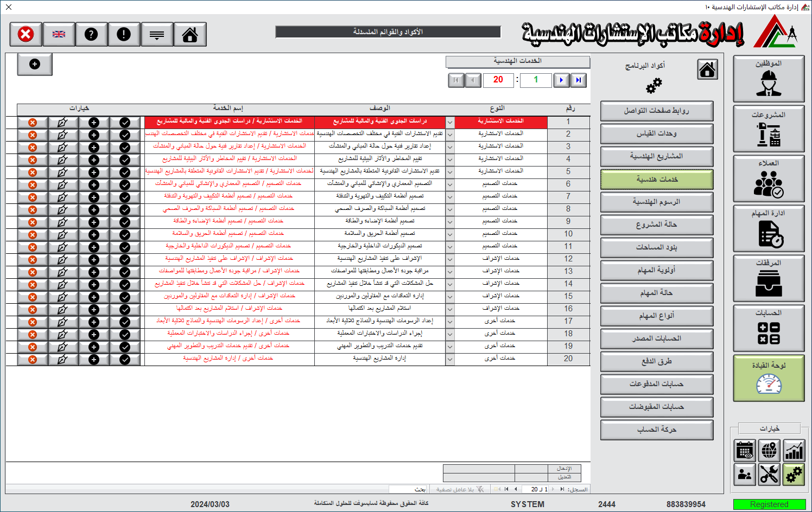The image size is (812, 512).
Task: Delete row 1 using its red X icon
Action: tap(33, 123)
